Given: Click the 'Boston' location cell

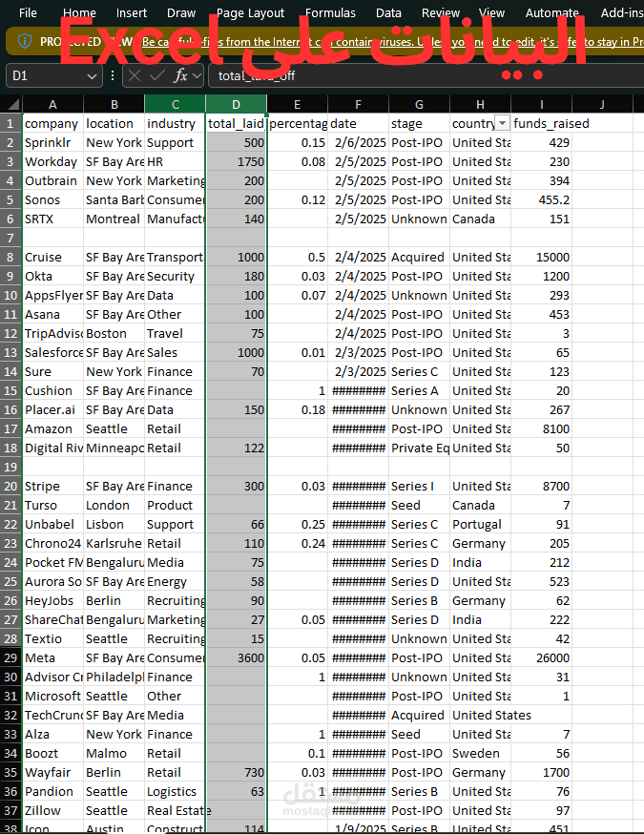Looking at the screenshot, I should click(x=114, y=333).
